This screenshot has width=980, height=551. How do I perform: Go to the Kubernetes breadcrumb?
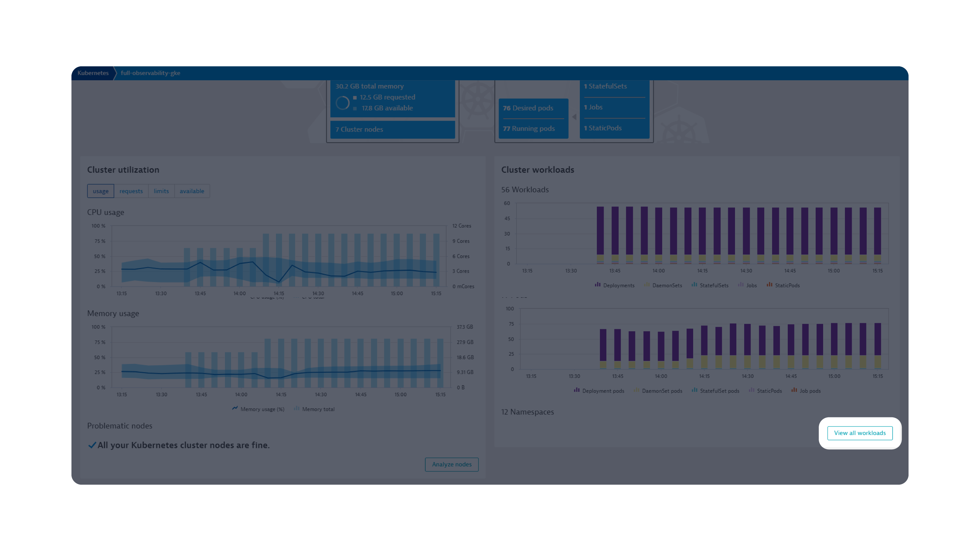(x=93, y=73)
